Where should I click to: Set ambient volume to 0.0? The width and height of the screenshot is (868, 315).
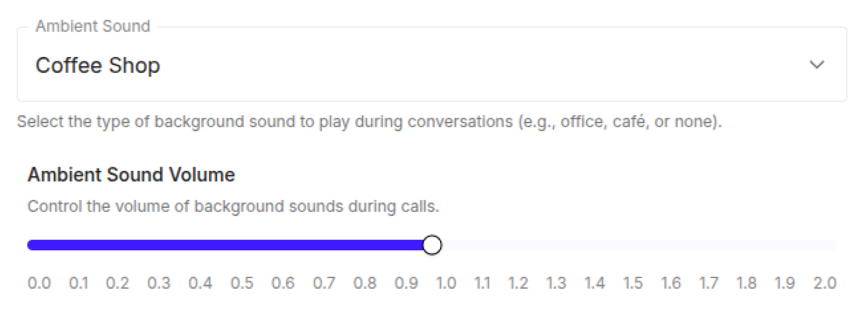(x=39, y=283)
